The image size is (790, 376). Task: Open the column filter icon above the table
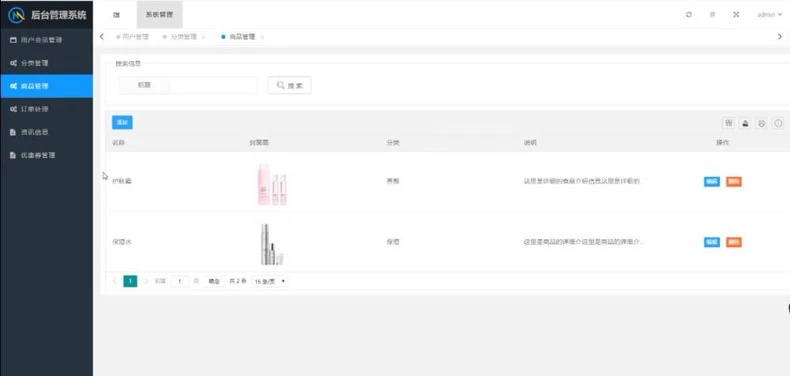[x=728, y=123]
